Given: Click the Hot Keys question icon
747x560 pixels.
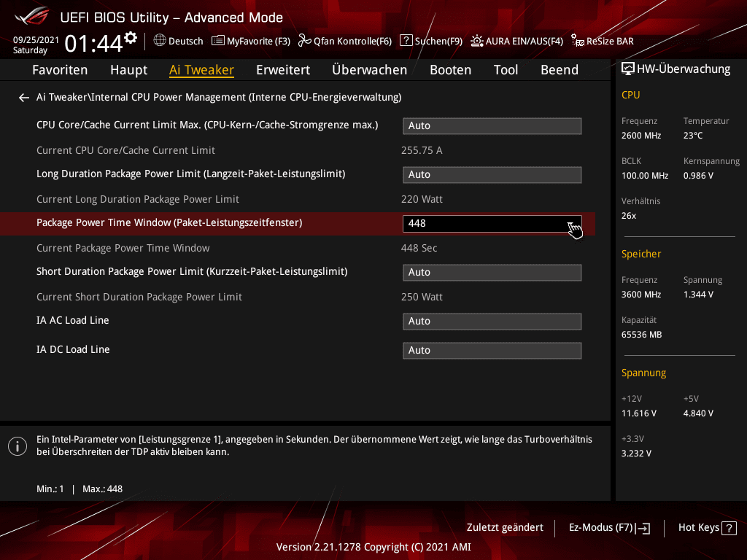Looking at the screenshot, I should [x=729, y=528].
